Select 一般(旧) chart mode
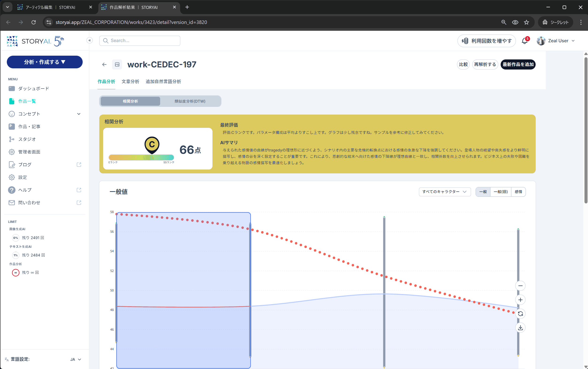This screenshot has height=369, width=588. [x=500, y=192]
